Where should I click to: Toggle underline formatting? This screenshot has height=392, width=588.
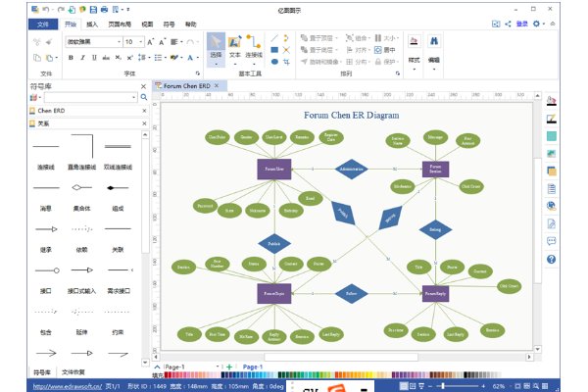94,58
